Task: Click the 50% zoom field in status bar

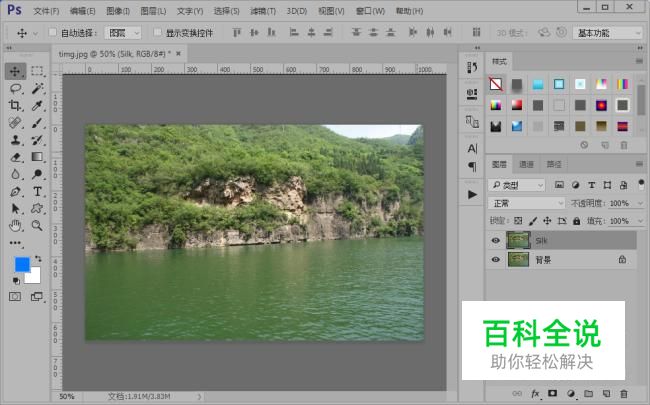Action: click(67, 397)
